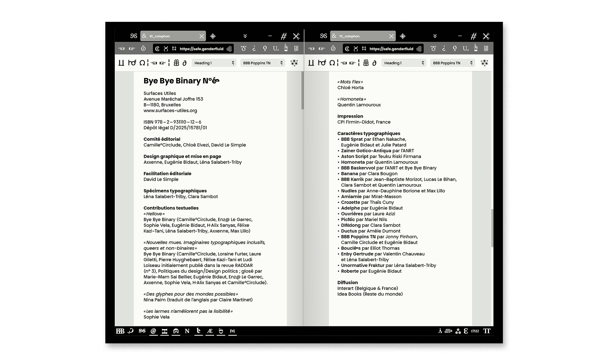Click the BBB start button in taskbar
The height and width of the screenshot is (364, 607).
[x=120, y=331]
